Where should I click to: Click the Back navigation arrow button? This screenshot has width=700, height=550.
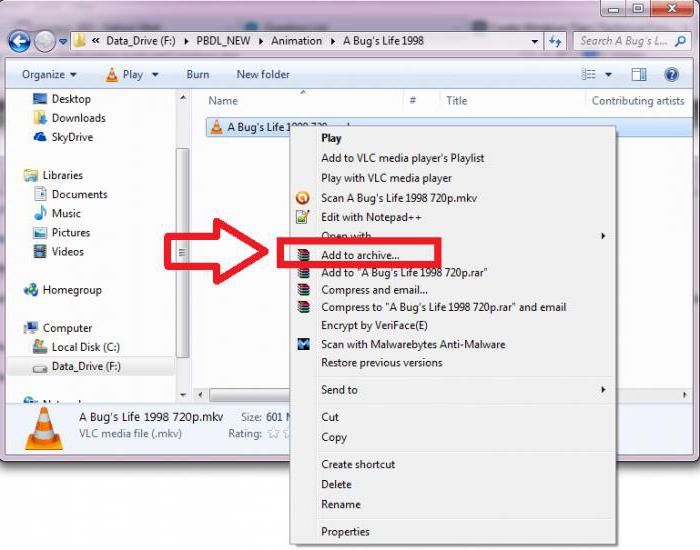pyautogui.click(x=20, y=42)
